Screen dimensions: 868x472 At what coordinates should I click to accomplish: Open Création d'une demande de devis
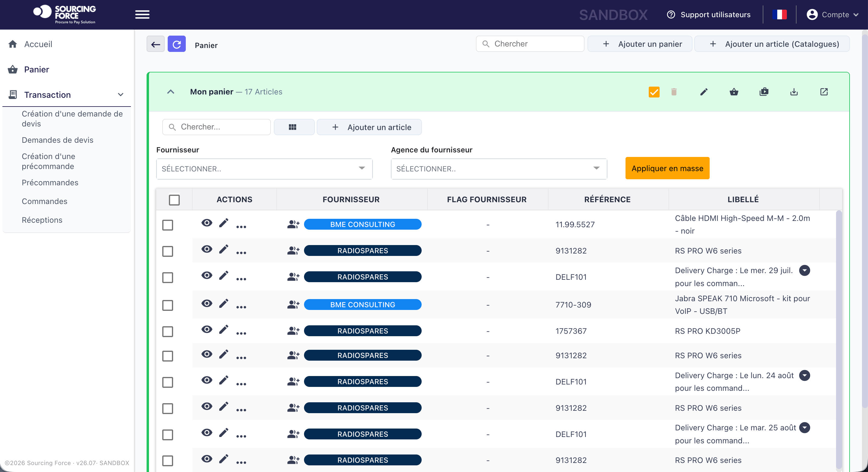pos(72,119)
